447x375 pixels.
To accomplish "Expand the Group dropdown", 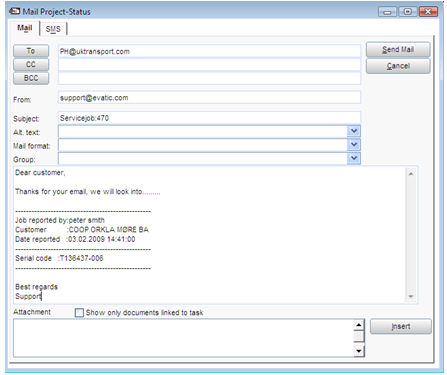I will tap(354, 158).
